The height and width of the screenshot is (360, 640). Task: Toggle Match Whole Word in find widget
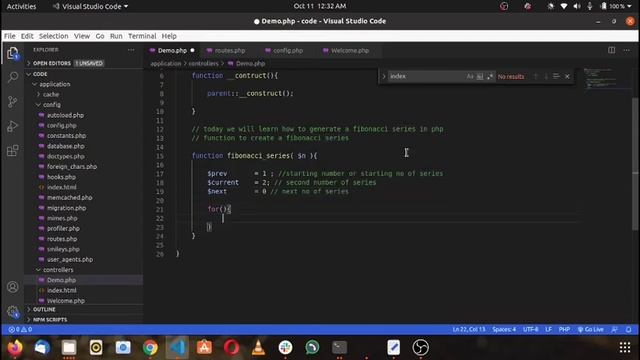[x=480, y=76]
